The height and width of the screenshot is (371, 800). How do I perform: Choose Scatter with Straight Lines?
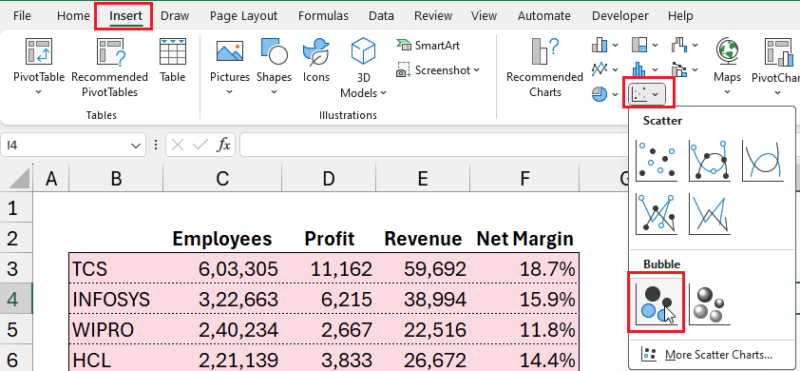click(x=710, y=214)
